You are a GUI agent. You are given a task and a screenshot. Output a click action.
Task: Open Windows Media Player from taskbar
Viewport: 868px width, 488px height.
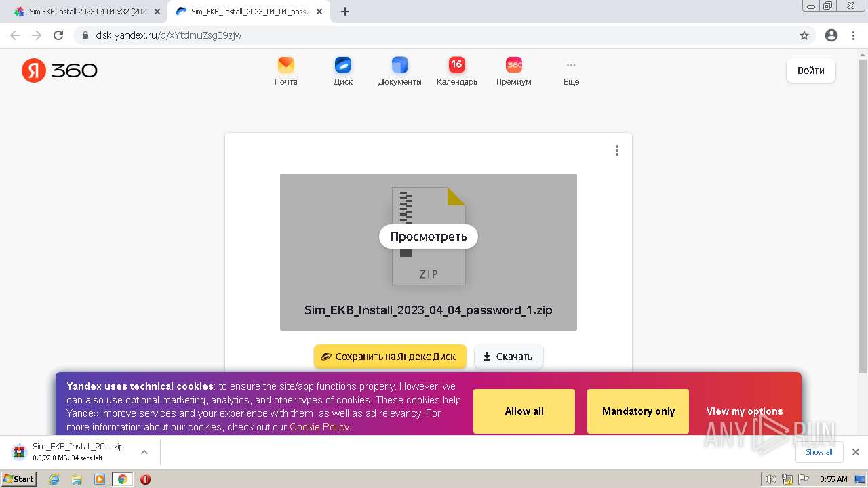click(x=100, y=479)
